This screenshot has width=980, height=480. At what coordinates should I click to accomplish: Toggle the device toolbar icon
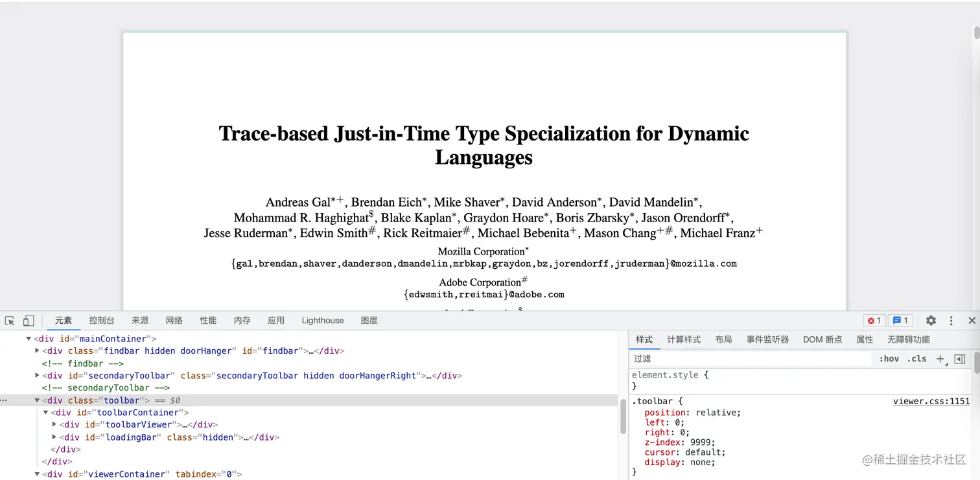pyautogui.click(x=29, y=321)
